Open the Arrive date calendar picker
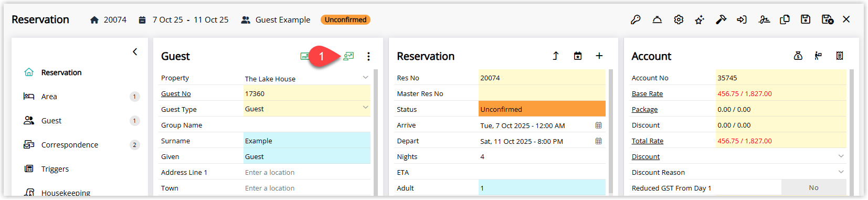 click(x=598, y=125)
